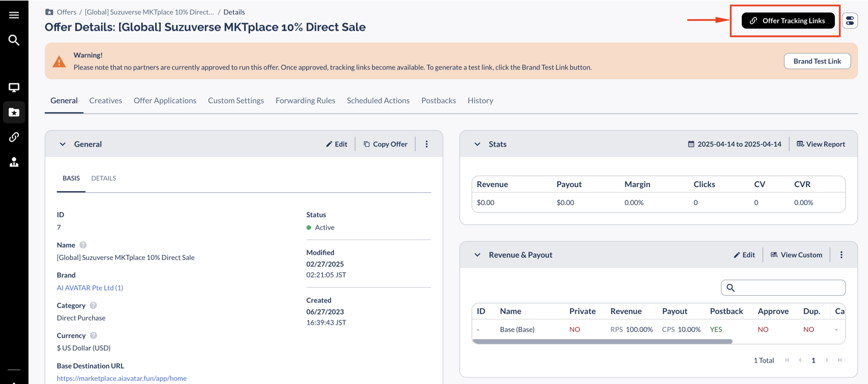Select page 1 in payout pagination
This screenshot has width=868, height=384.
813,360
